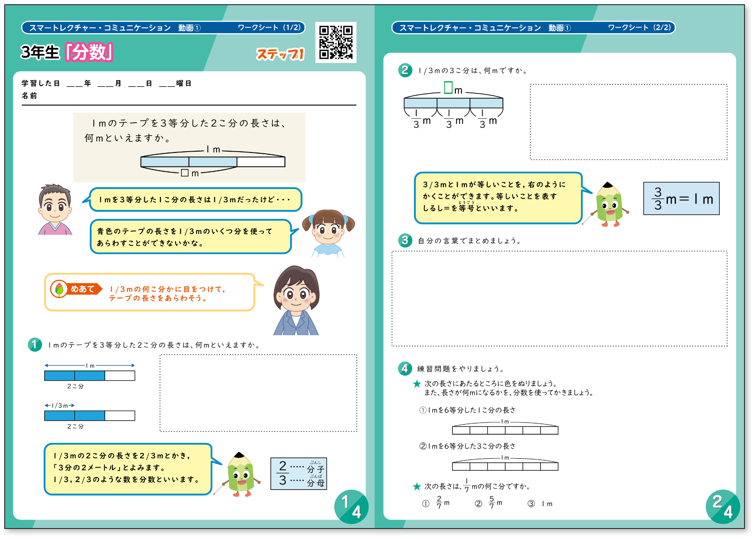Click the 3/3m=1m equation box
The height and width of the screenshot is (540, 756).
click(x=681, y=199)
